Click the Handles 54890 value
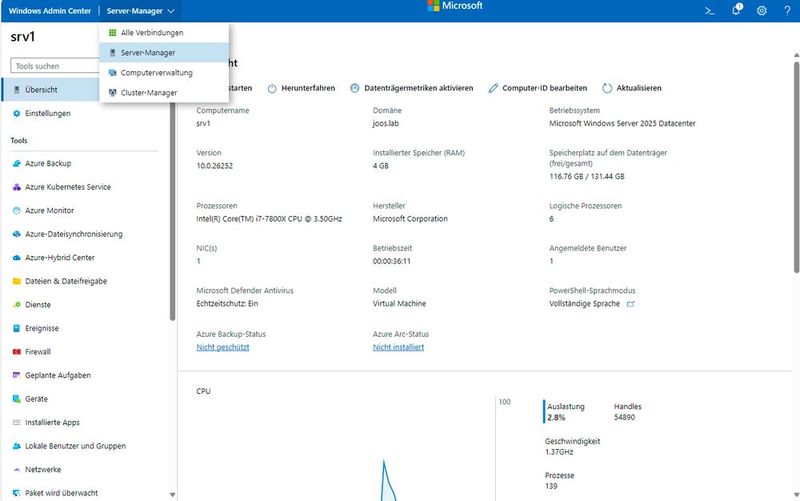This screenshot has width=800, height=501. pyautogui.click(x=624, y=417)
